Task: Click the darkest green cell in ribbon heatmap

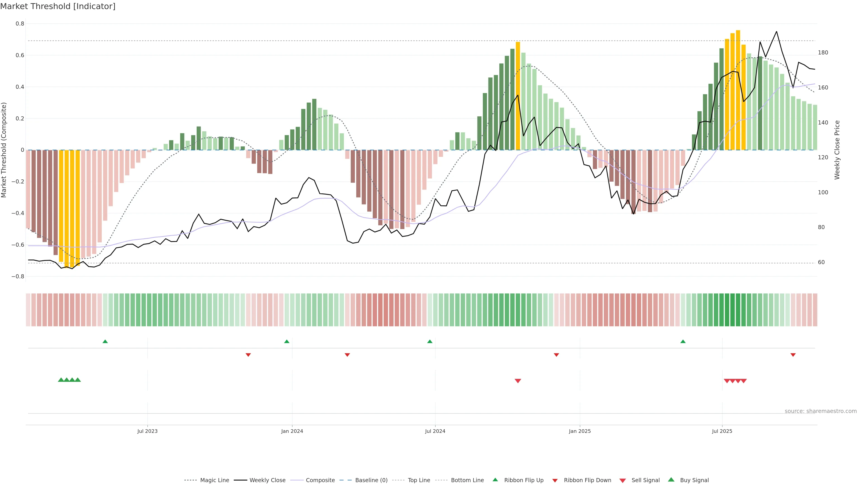Action: 733,310
